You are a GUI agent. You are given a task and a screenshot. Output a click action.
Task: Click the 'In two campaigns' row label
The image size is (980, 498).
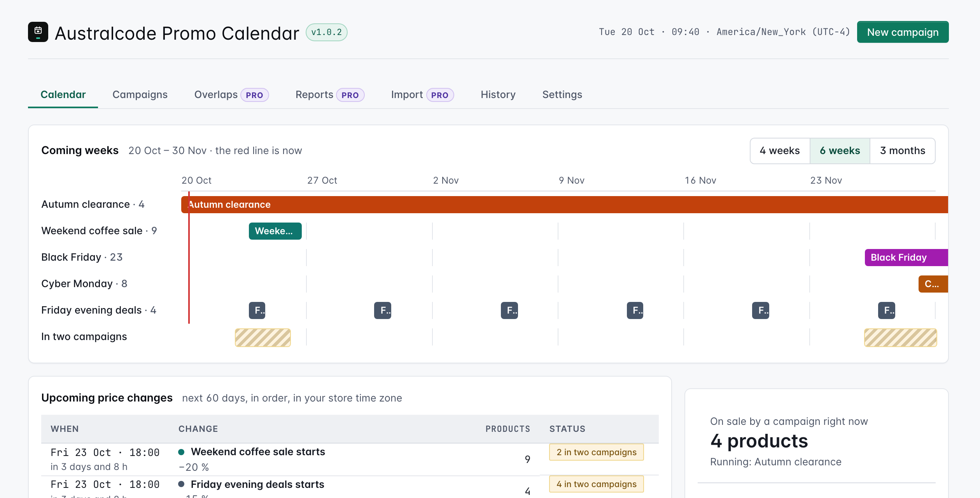coord(84,337)
